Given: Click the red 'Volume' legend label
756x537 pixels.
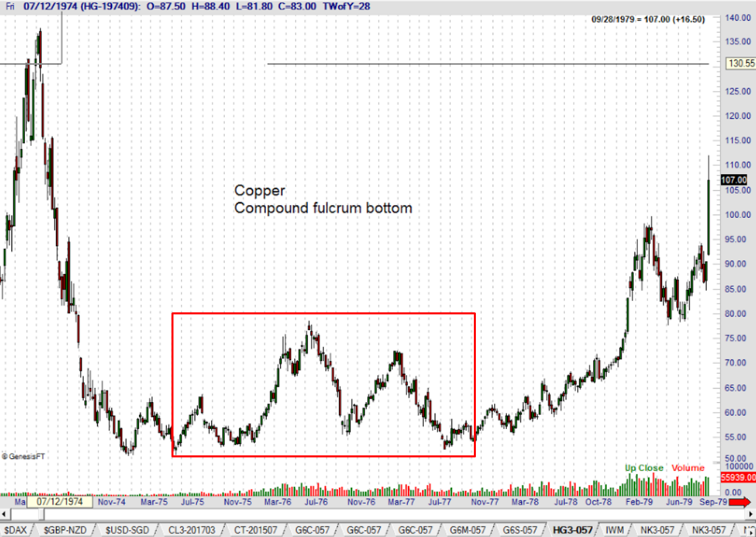Looking at the screenshot, I should (688, 468).
